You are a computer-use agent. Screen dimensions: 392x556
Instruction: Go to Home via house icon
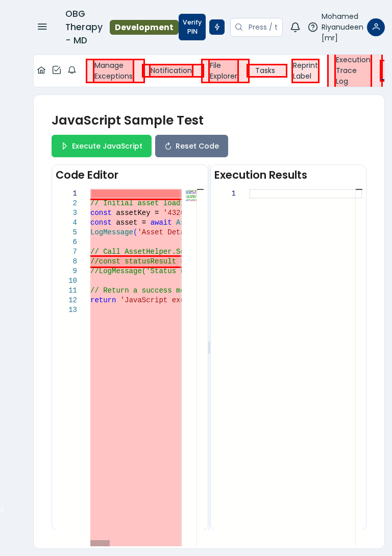(41, 70)
